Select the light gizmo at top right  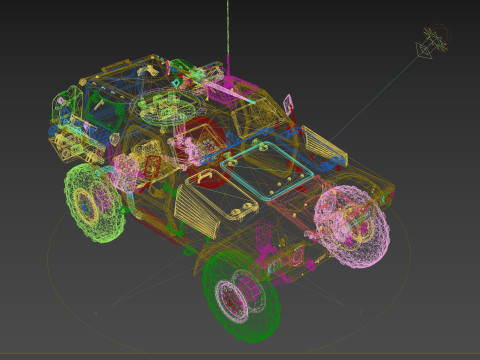(x=432, y=42)
